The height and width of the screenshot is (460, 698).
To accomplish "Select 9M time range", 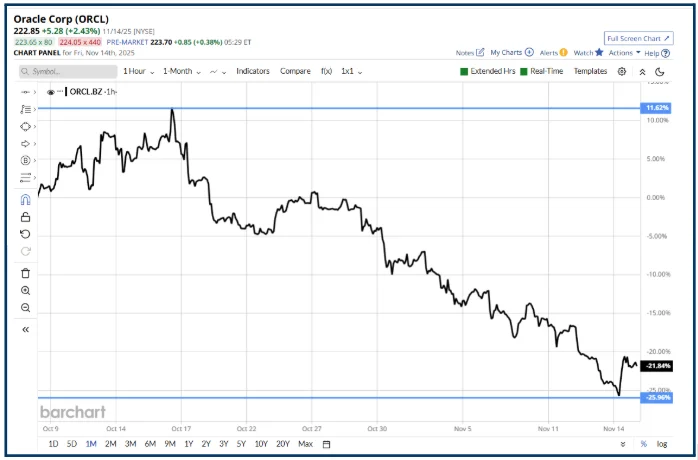I will (x=170, y=444).
